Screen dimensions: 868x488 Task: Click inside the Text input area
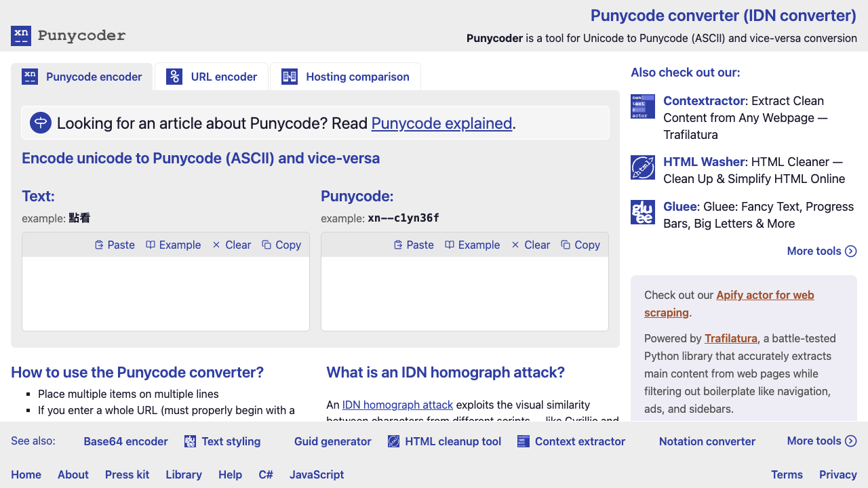(x=165, y=293)
